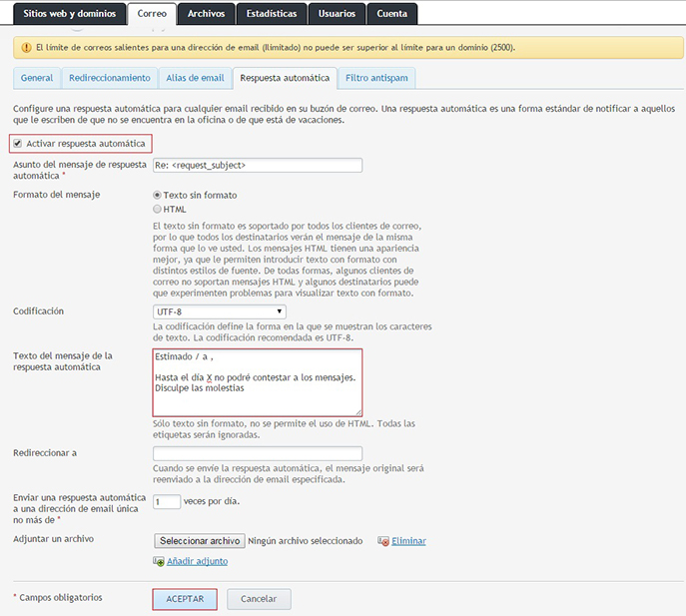Open the Redireccionamiento sub-tab

(110, 78)
